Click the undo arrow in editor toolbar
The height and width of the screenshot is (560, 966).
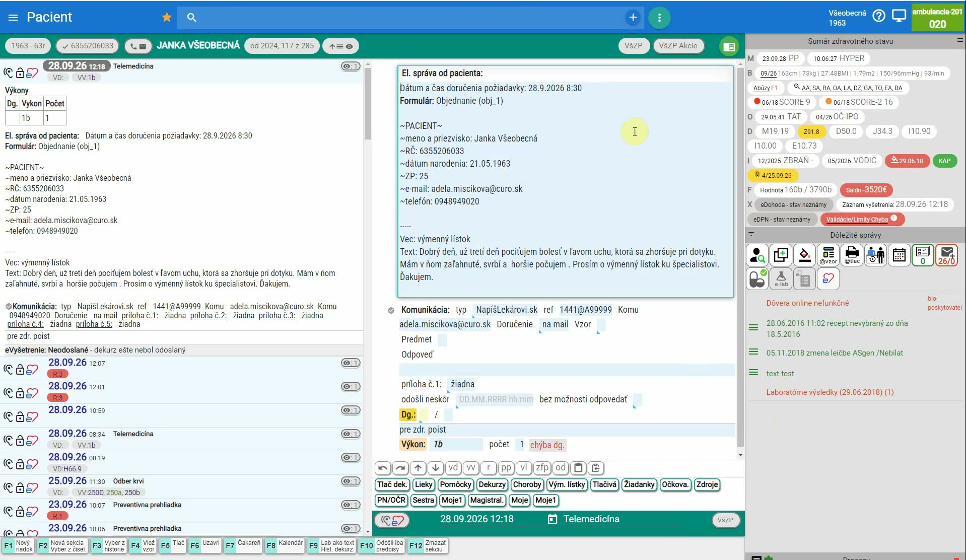click(x=383, y=468)
